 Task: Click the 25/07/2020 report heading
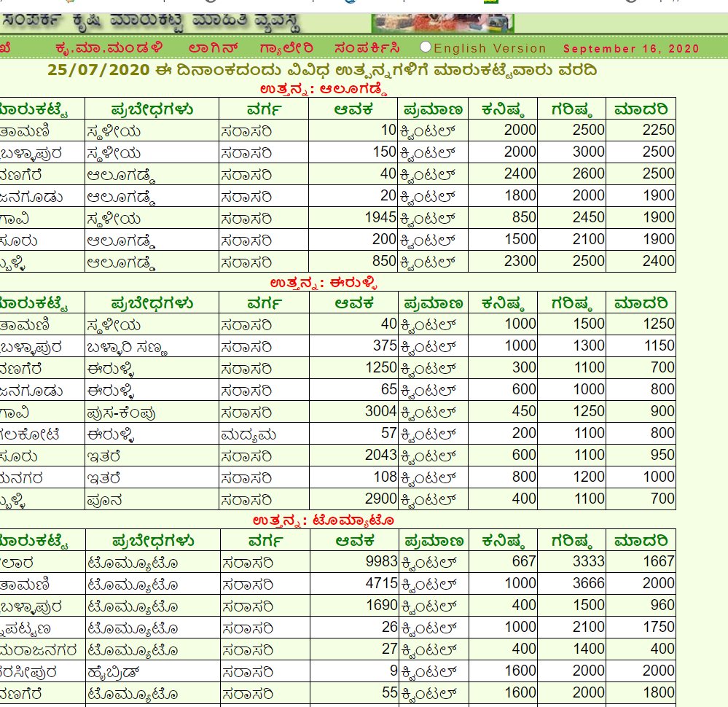point(322,70)
